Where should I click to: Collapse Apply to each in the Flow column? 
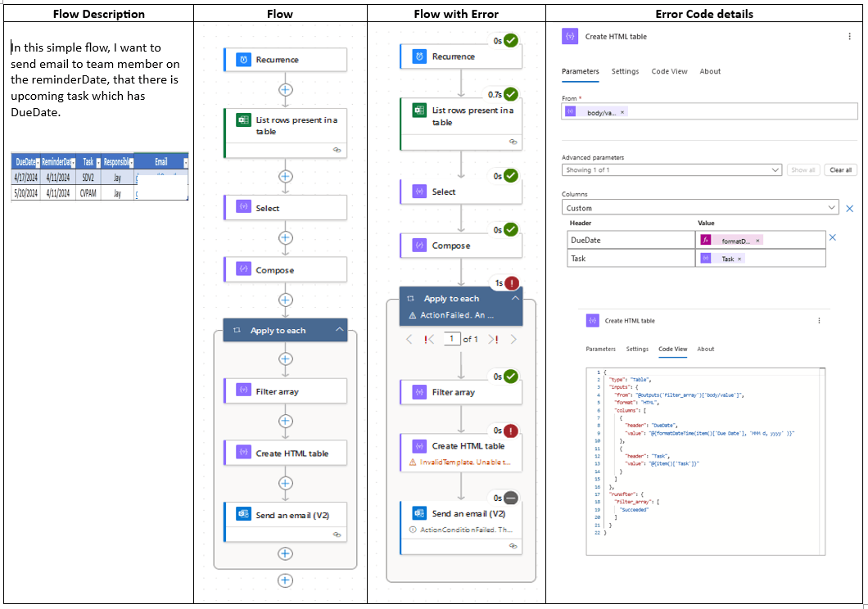click(339, 330)
